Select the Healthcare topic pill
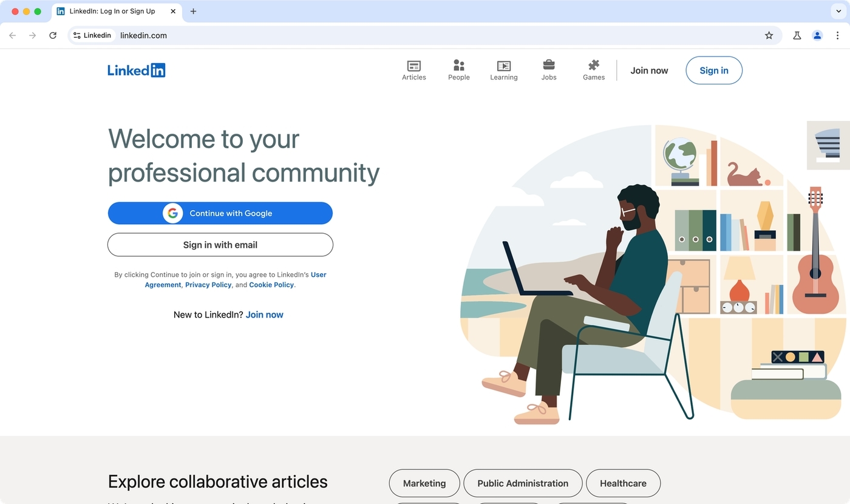 (x=623, y=483)
